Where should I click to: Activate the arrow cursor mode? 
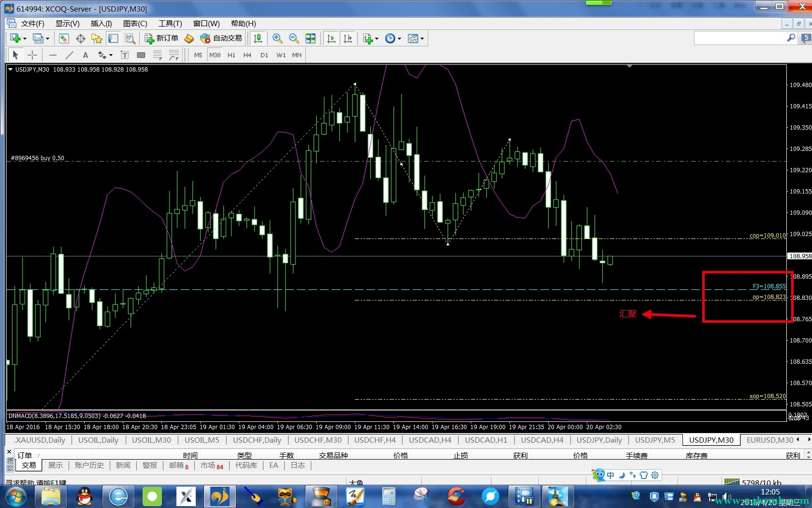click(15, 55)
